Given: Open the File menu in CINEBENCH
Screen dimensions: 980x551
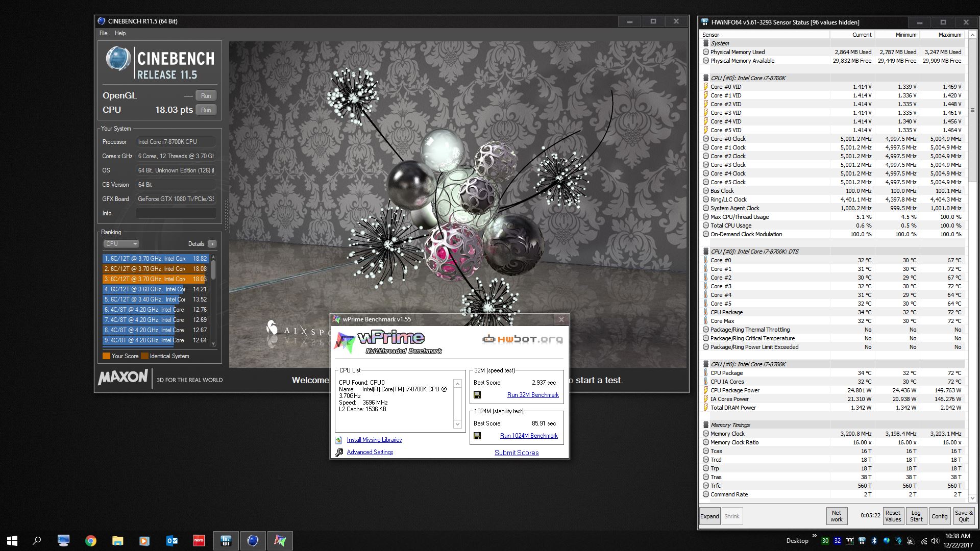Looking at the screenshot, I should (103, 33).
